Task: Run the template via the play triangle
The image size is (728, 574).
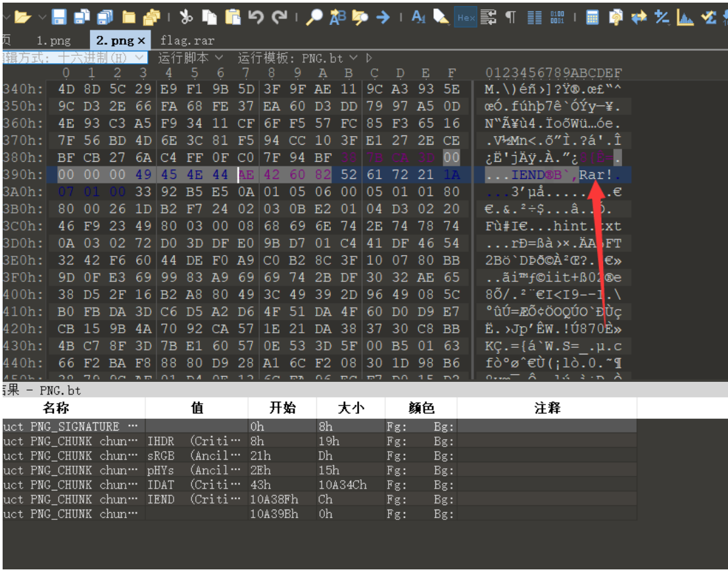Action: [x=370, y=57]
